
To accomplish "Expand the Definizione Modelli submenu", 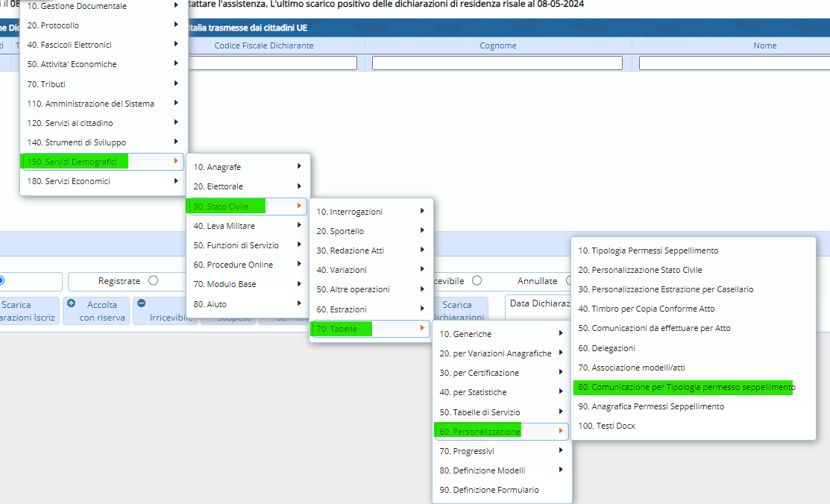I will click(560, 470).
